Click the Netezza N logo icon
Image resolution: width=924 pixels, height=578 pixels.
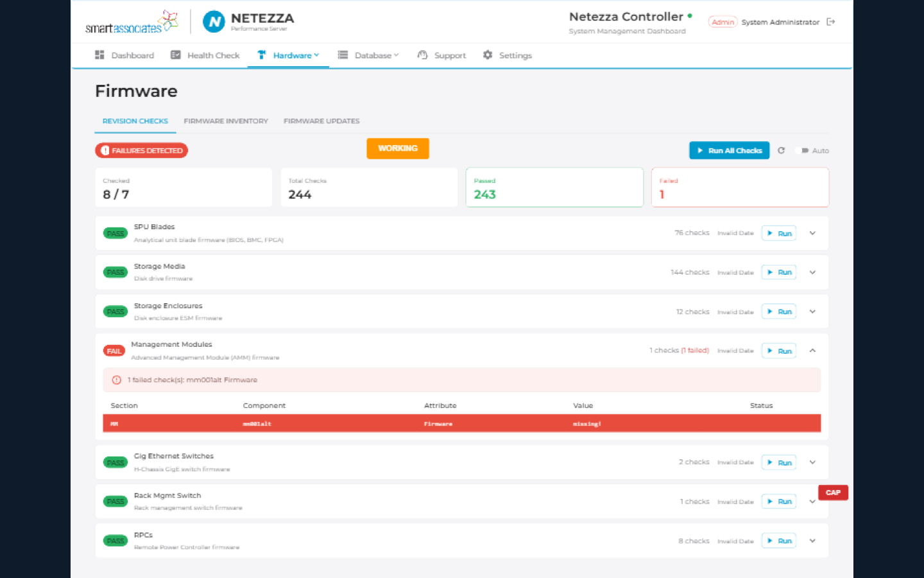[x=214, y=22]
